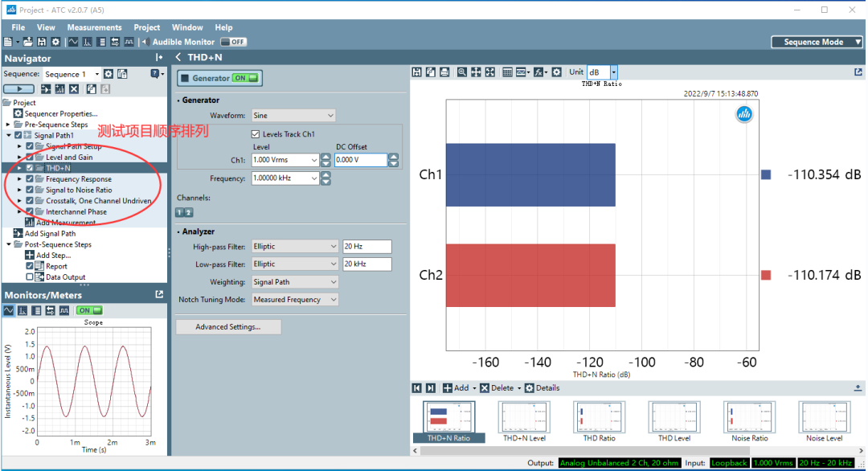868x471 pixels.
Task: Select the square-wave monitor icon in Monitors/Meters
Action: pos(64,310)
